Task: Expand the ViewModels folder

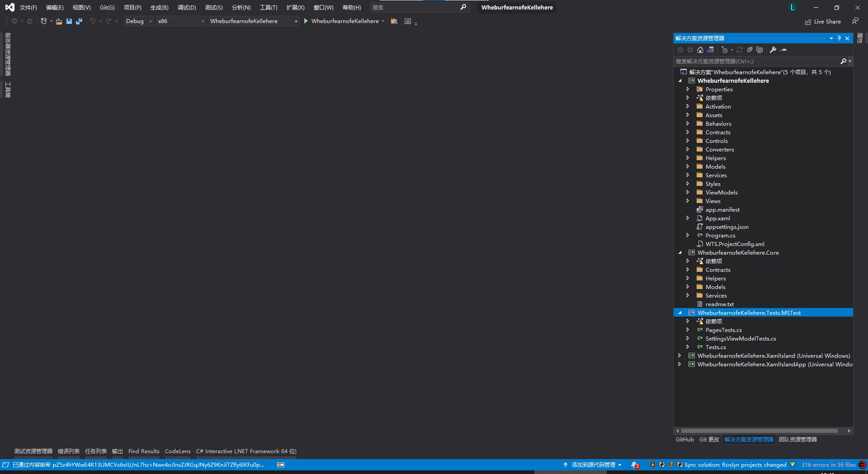Action: click(688, 192)
